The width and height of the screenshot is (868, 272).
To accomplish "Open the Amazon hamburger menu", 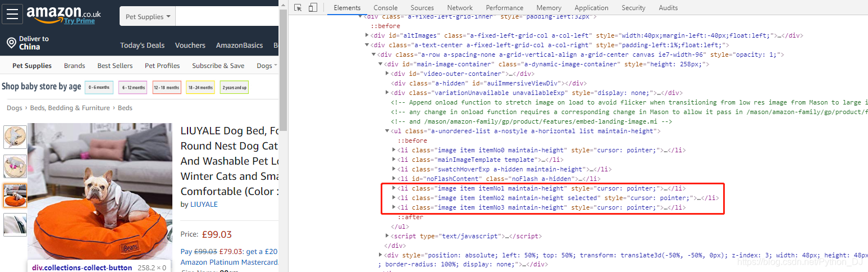I will tap(12, 13).
